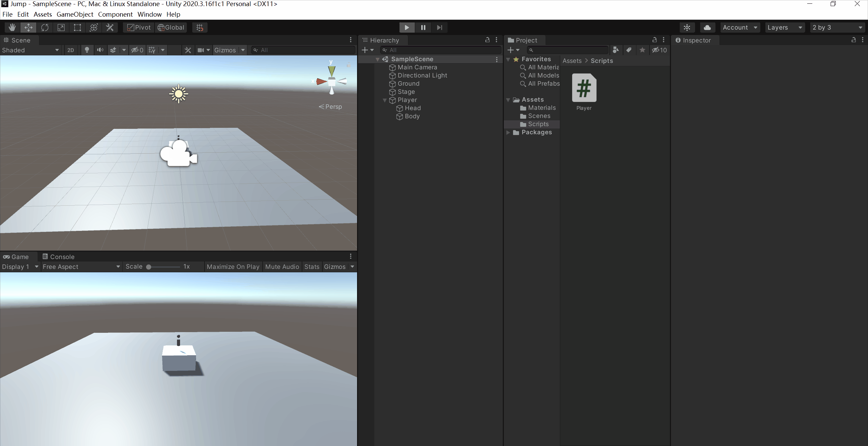Open Unity Collab cloud icon
Screen dimensions: 868x446
coord(707,28)
